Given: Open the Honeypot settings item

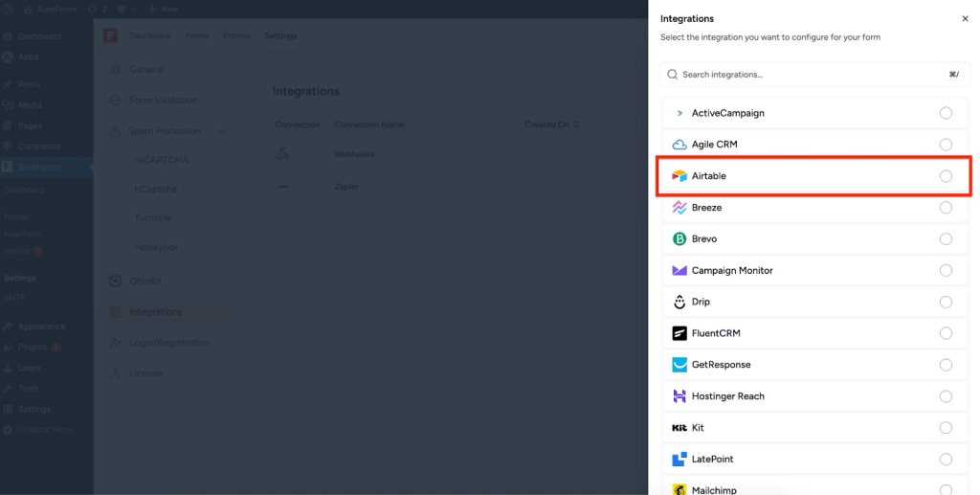Looking at the screenshot, I should [156, 247].
